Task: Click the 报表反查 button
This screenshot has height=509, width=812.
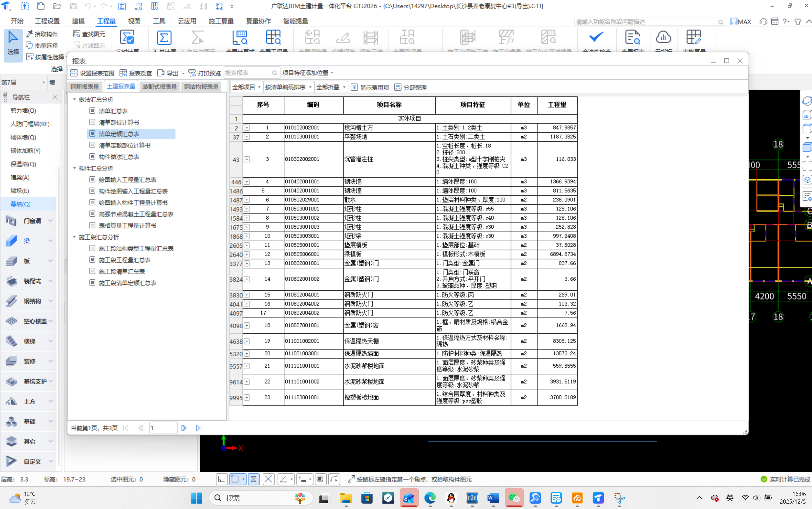Action: pyautogui.click(x=136, y=73)
